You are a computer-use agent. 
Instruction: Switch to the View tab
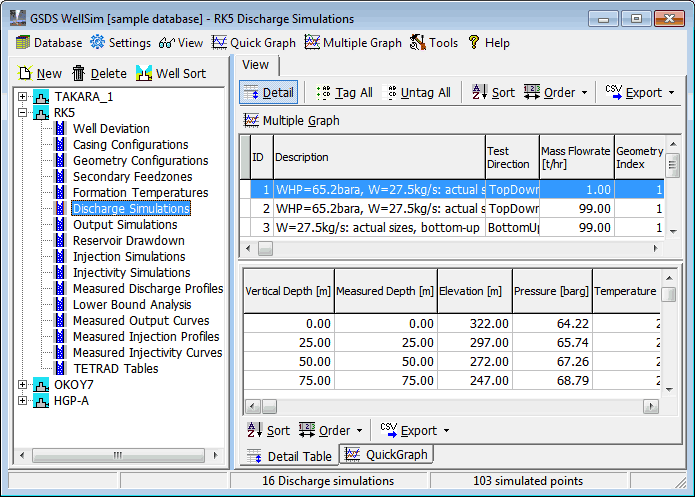pyautogui.click(x=256, y=65)
